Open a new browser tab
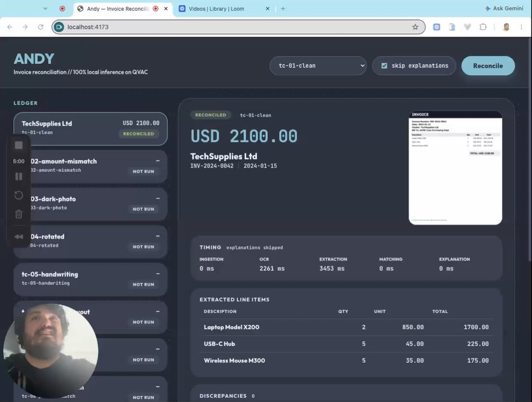Viewport: 532px width, 402px height. pyautogui.click(x=283, y=8)
